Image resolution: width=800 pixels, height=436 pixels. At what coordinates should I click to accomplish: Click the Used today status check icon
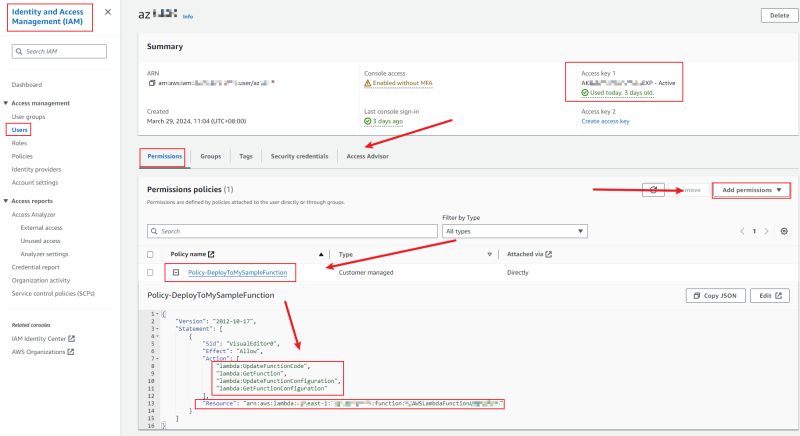click(585, 93)
